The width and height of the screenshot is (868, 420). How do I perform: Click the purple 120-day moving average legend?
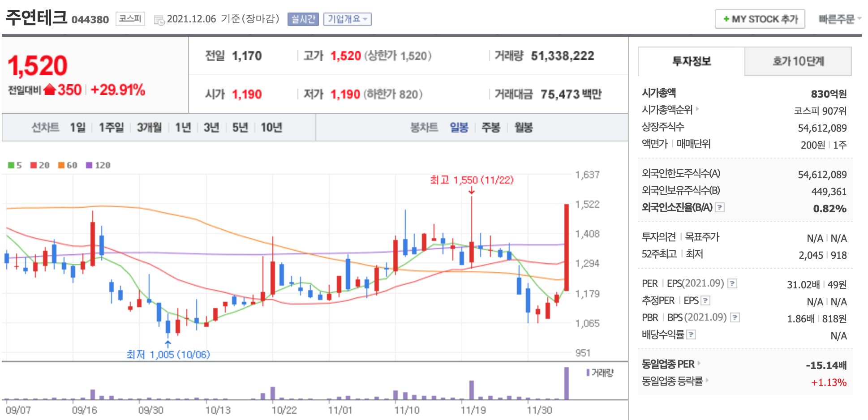coord(98,165)
